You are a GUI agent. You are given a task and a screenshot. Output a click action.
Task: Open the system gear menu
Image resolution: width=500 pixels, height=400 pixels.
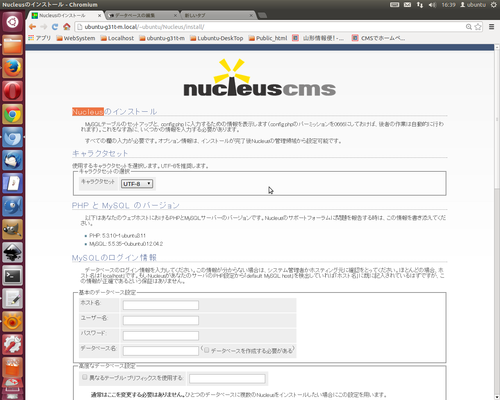coord(494,5)
